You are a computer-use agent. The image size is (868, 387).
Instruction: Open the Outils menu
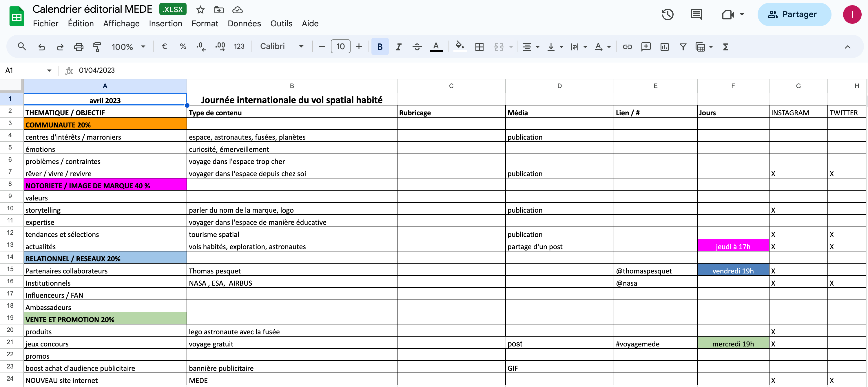point(281,23)
